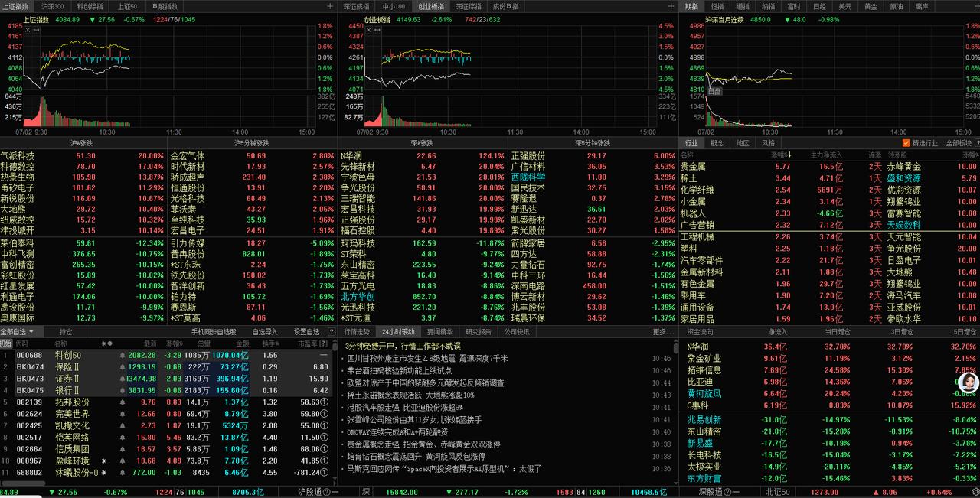Click the help icon beside 全部板块

(x=977, y=143)
